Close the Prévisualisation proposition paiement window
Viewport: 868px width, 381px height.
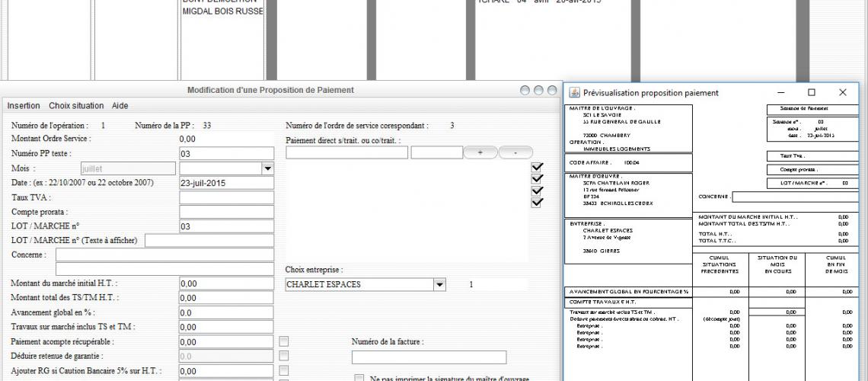[x=843, y=92]
